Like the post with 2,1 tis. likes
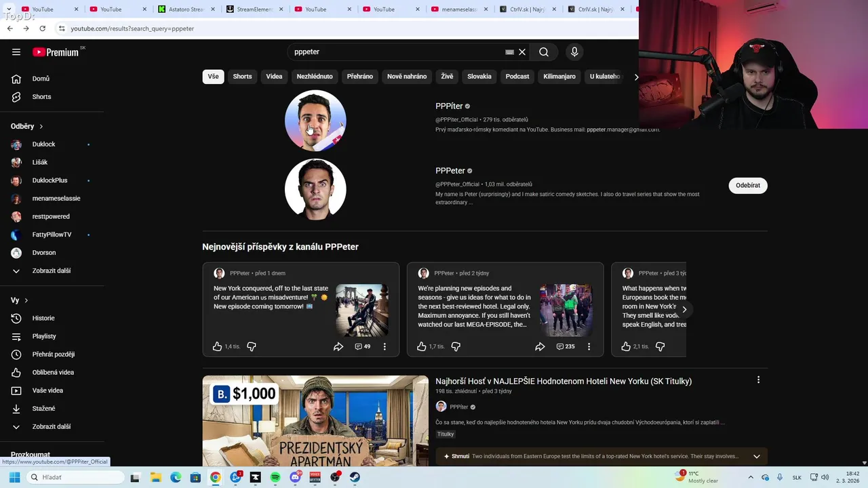 coord(626,346)
